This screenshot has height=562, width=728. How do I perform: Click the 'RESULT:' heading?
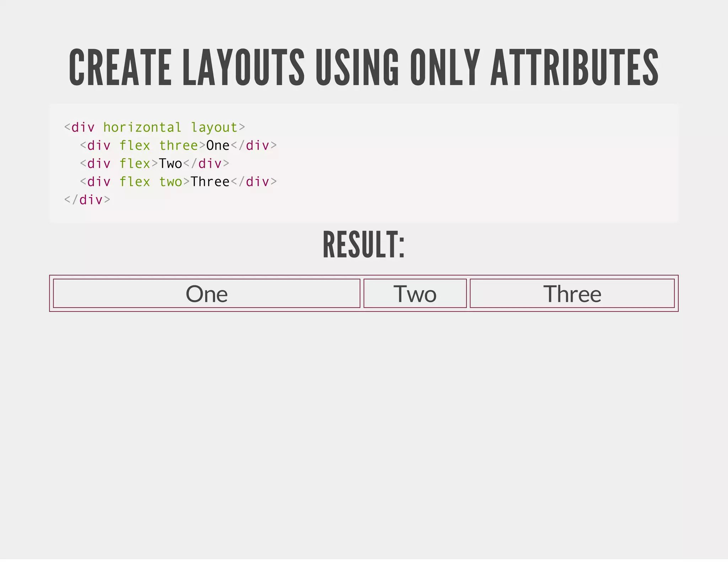pyautogui.click(x=364, y=244)
